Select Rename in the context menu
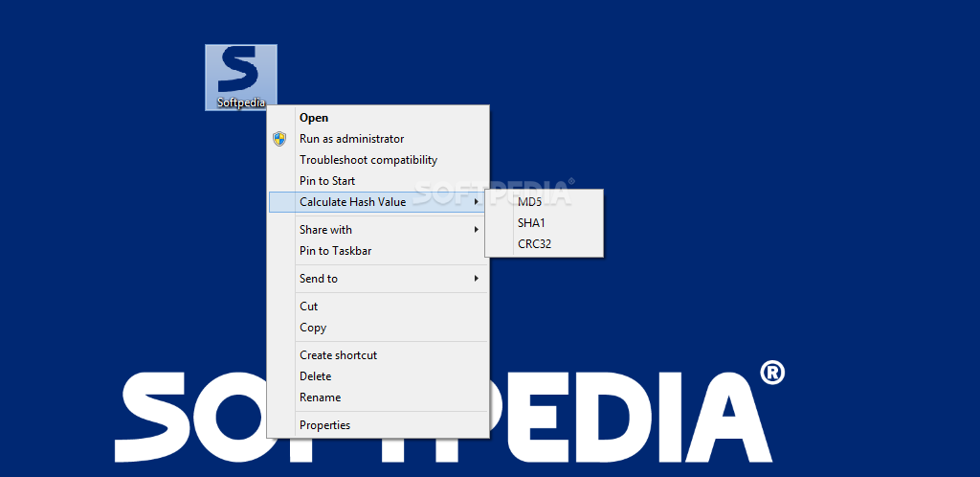 coord(378,397)
